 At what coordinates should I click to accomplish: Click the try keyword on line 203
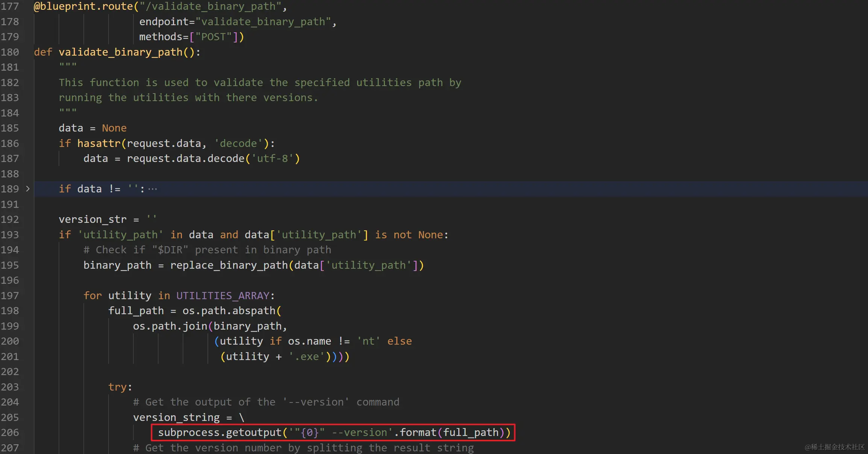(x=118, y=387)
